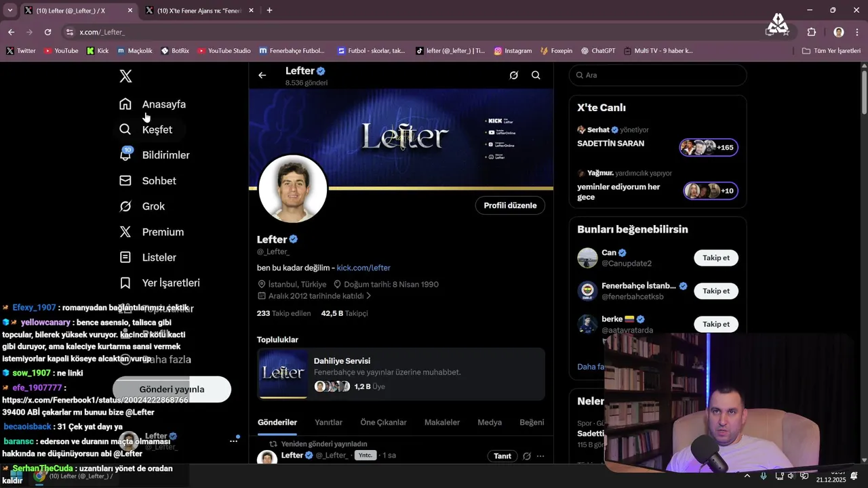Switch to the X'te Fener Ajans browser tab
This screenshot has height=488, width=868.
(199, 10)
